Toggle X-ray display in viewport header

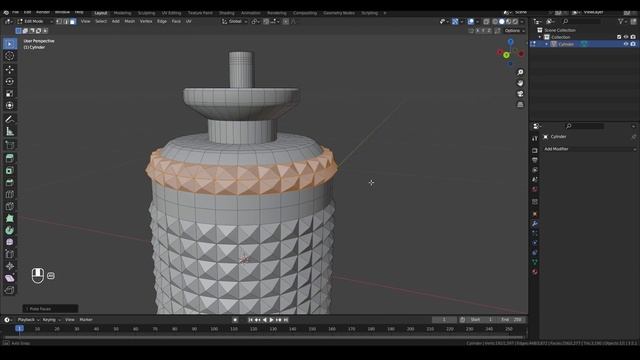coord(487,21)
